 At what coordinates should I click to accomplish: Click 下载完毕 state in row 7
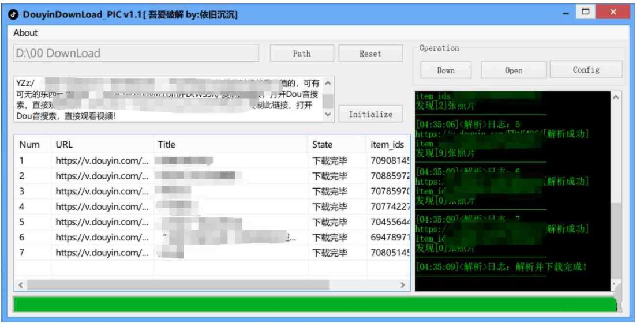point(330,253)
